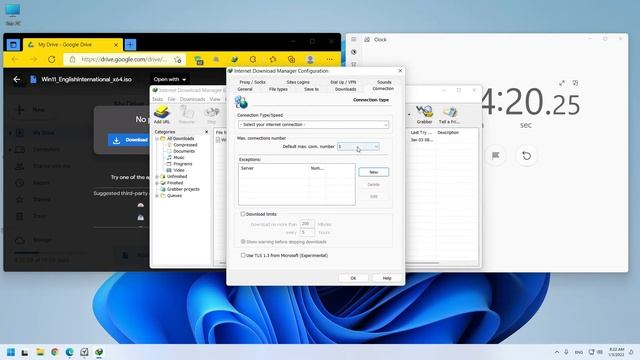The image size is (640, 360).
Task: Click Server column header in exceptions list
Action: pos(274,168)
